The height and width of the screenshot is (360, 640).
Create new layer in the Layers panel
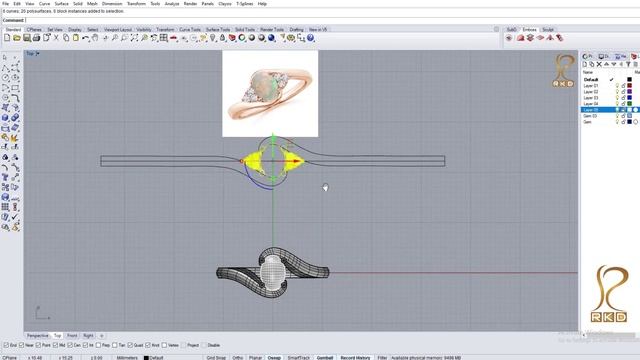tap(585, 64)
